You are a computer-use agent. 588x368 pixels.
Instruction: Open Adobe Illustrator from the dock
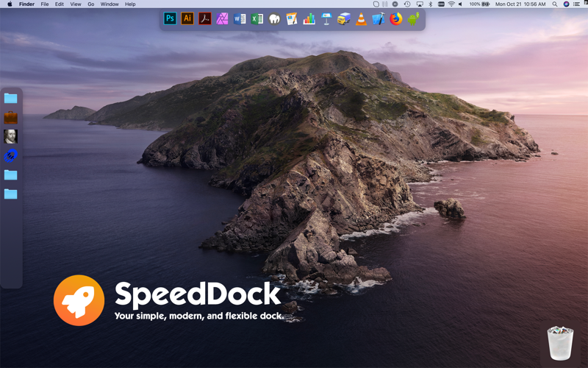point(187,19)
